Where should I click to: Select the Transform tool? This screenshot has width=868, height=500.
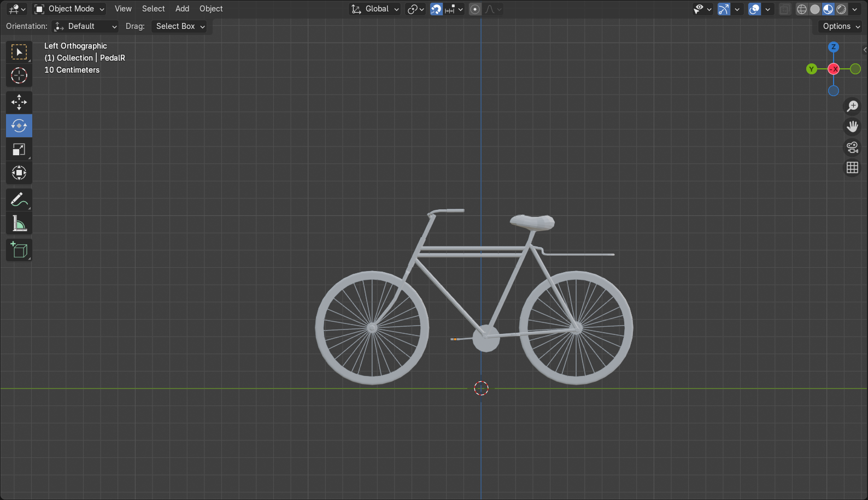(x=19, y=173)
